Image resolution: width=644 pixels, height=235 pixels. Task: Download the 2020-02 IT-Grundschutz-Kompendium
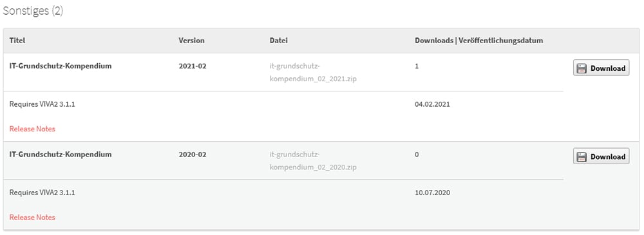pyautogui.click(x=601, y=156)
